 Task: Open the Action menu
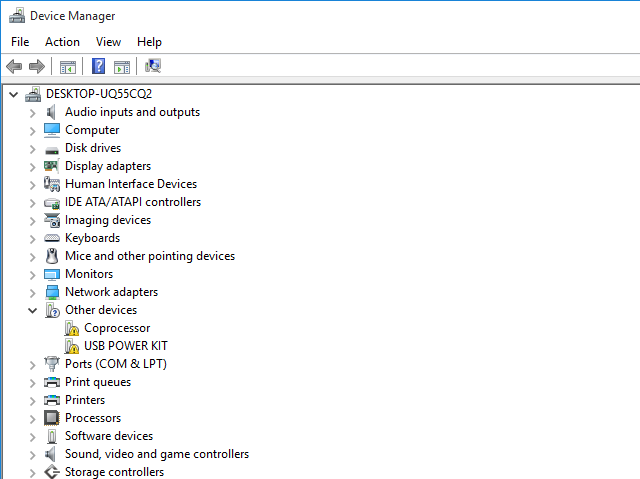pyautogui.click(x=62, y=42)
